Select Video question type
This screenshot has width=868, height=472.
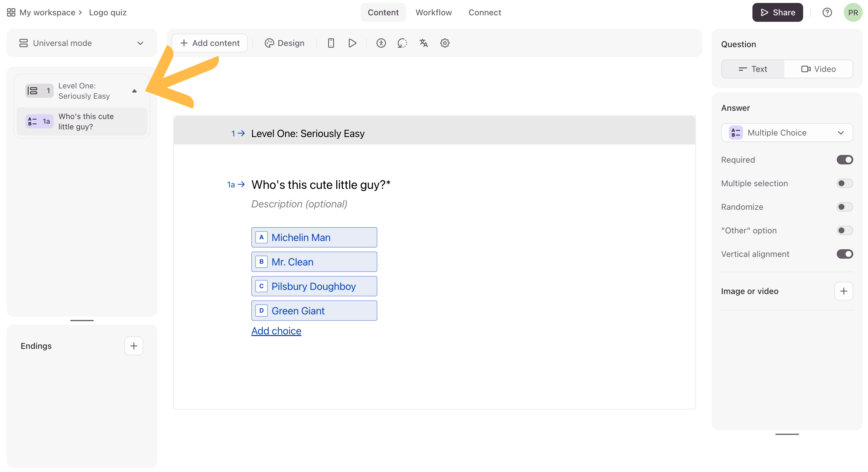pyautogui.click(x=818, y=69)
